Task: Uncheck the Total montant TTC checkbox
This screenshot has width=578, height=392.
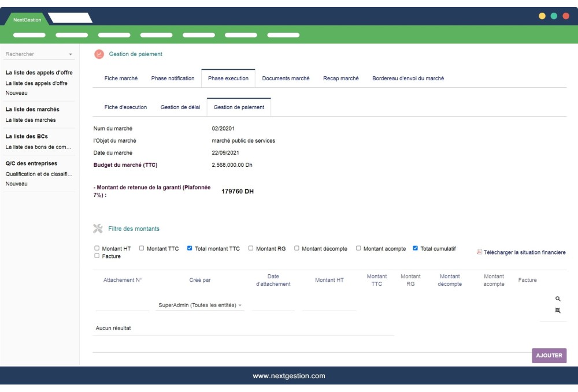Action: click(190, 249)
